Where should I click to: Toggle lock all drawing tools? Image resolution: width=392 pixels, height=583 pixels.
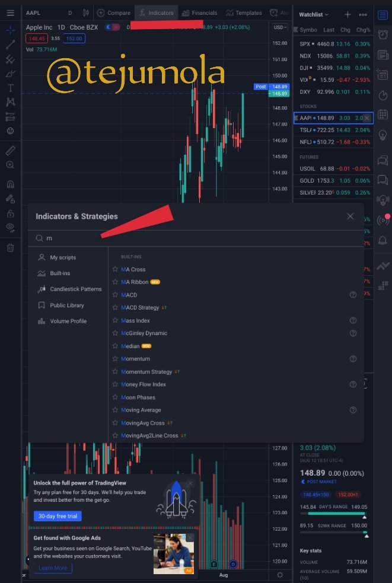11,214
